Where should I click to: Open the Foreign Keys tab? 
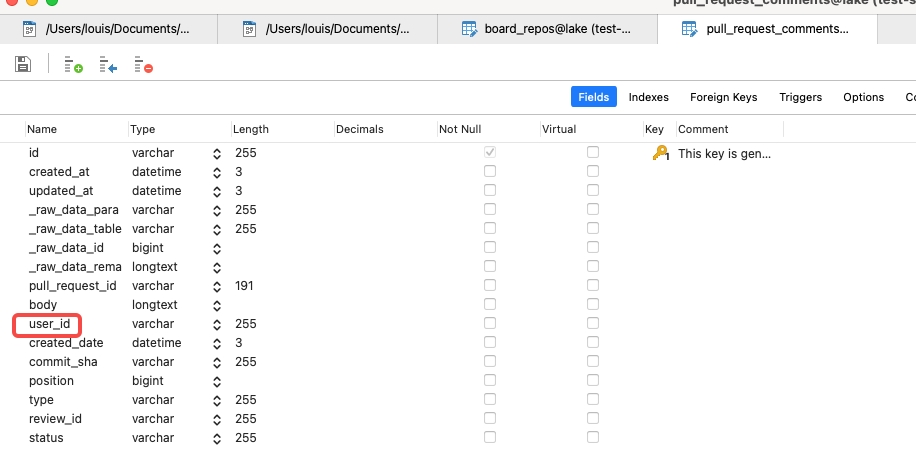[723, 97]
